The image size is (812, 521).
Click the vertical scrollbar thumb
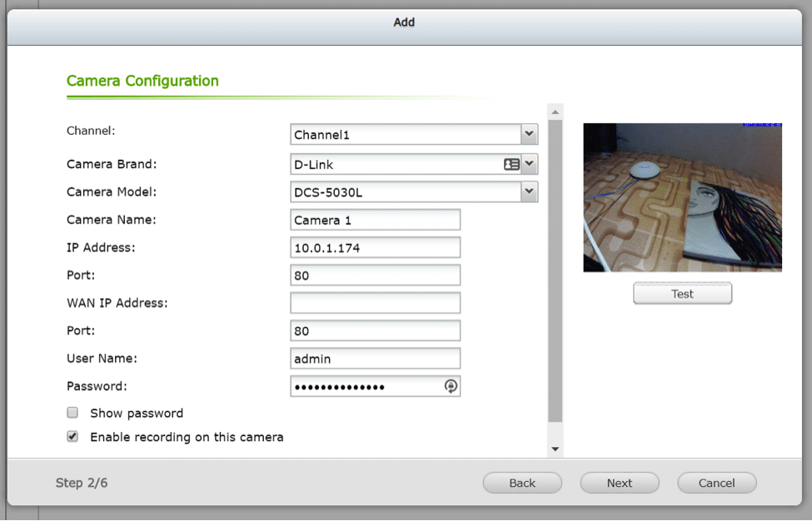555,271
